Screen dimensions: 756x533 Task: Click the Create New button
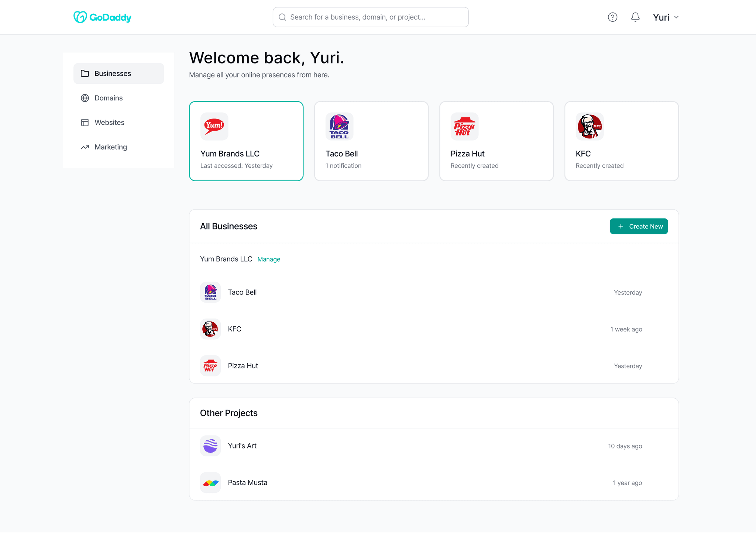(x=639, y=226)
